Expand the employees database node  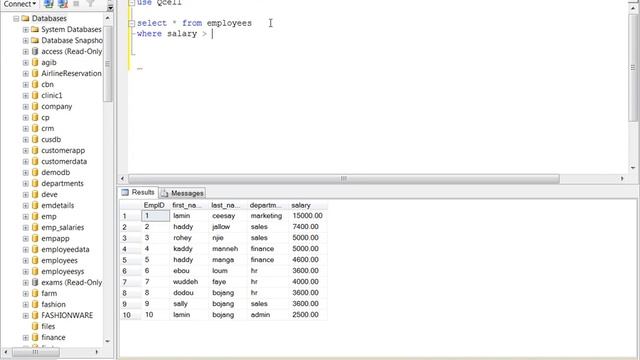pos(25,260)
